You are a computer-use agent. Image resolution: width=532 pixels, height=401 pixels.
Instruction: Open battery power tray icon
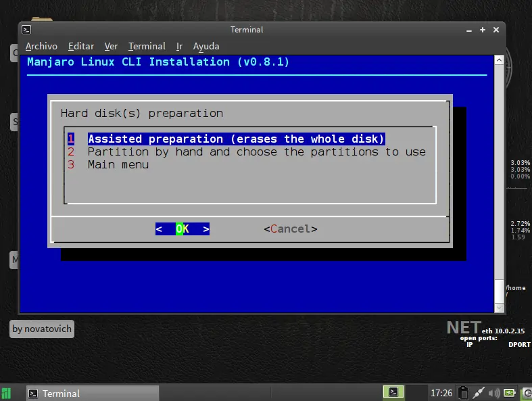coord(510,393)
